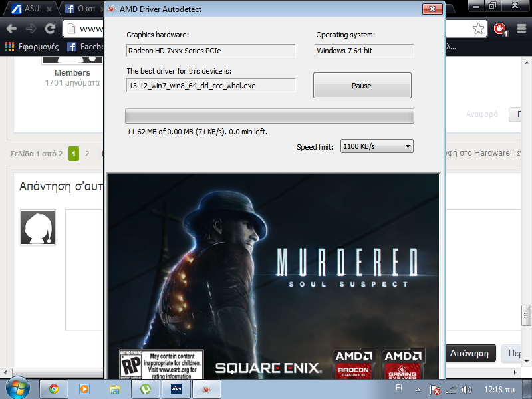
Task: Open the AMD Autodetect taskbar icon
Action: (207, 389)
